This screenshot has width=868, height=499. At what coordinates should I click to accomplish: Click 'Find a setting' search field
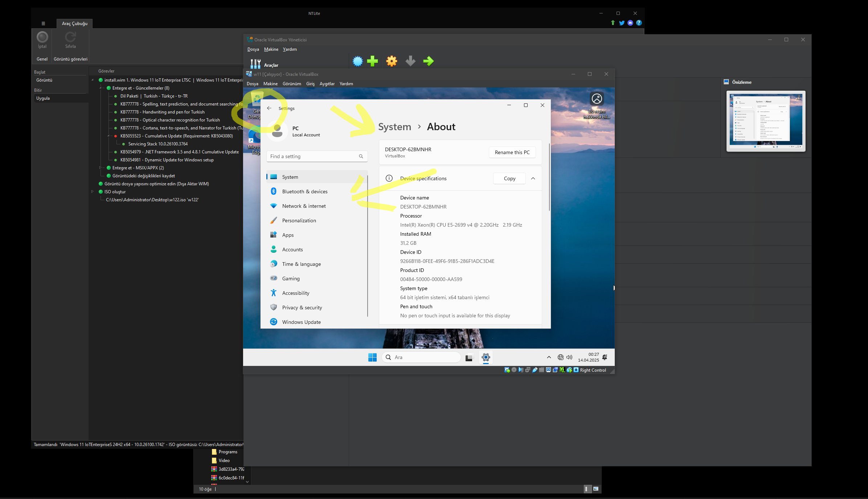317,156
